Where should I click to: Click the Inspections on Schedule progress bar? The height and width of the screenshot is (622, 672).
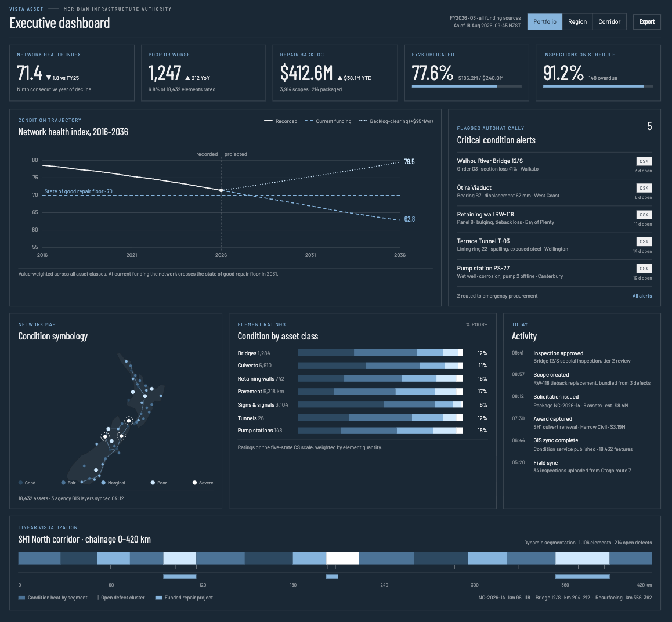(598, 86)
